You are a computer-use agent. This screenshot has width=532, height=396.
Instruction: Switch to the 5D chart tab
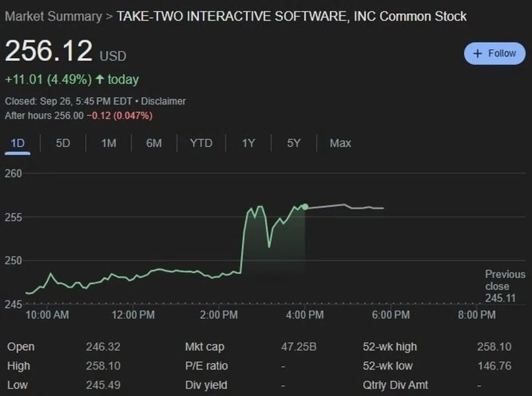coord(63,143)
